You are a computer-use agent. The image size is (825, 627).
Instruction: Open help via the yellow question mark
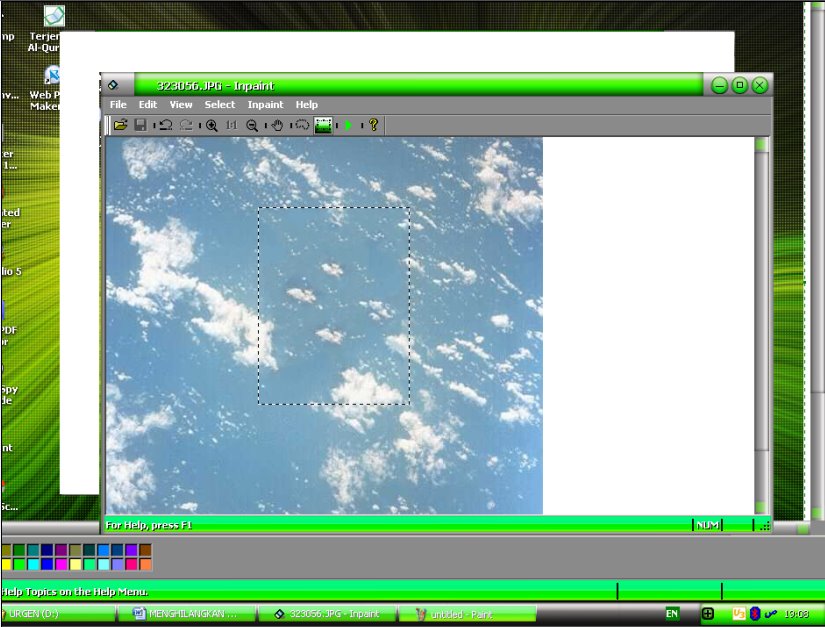click(374, 125)
